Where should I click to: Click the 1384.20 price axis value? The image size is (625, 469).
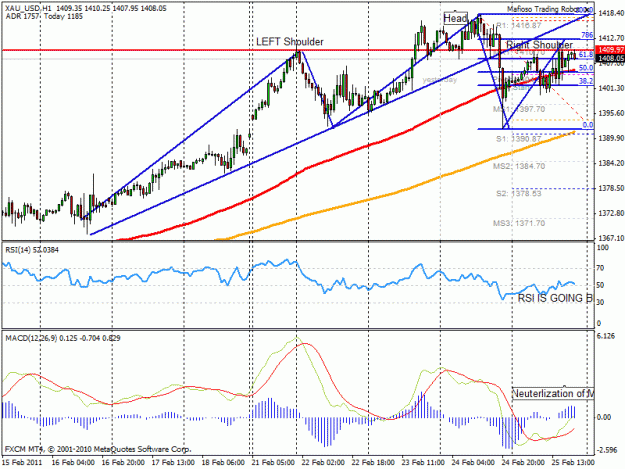[611, 163]
